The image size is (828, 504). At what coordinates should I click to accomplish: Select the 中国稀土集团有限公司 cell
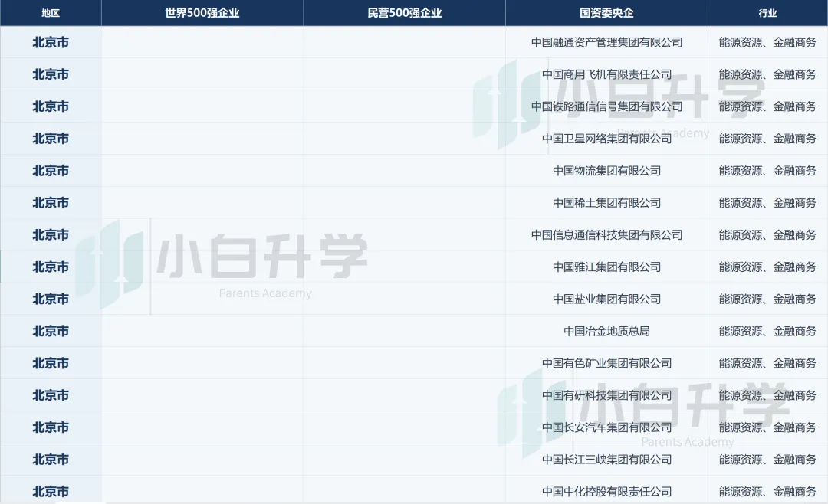[x=606, y=203]
